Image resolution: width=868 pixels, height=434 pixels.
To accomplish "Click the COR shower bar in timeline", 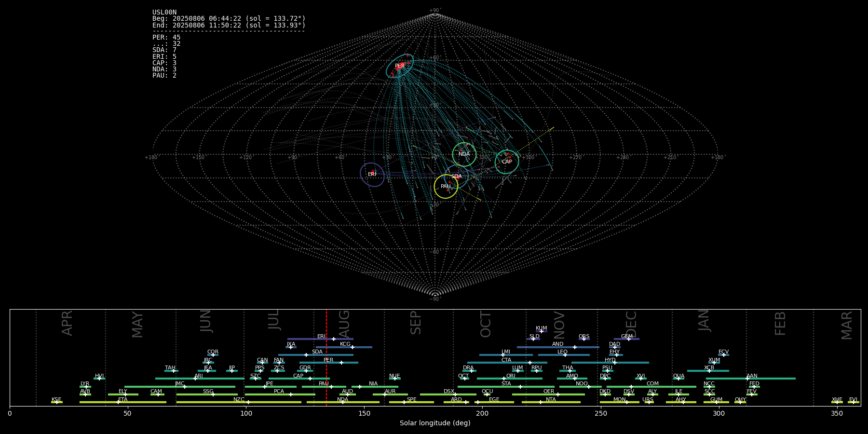I will 213,355.
